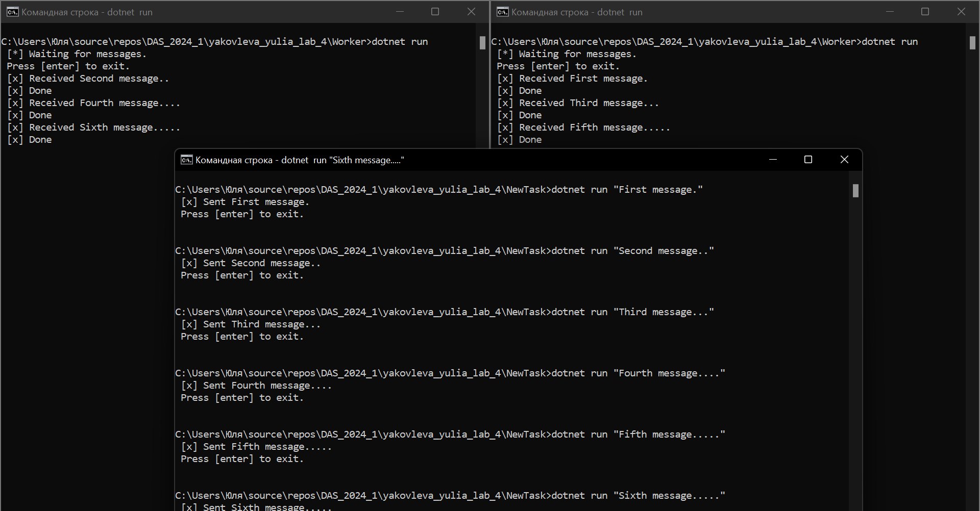Click '[x] Sent Fourth message....' in front window
Image resolution: width=980 pixels, height=511 pixels.
[x=256, y=386]
